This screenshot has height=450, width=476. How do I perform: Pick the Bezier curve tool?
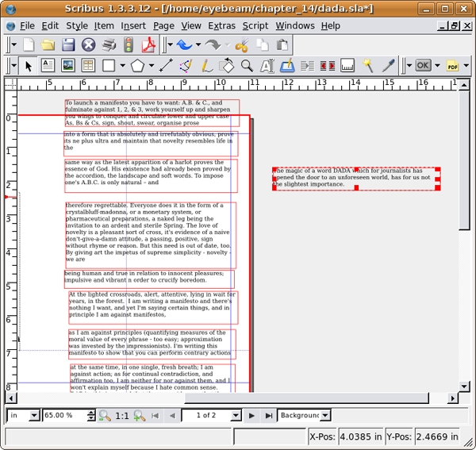tap(186, 66)
